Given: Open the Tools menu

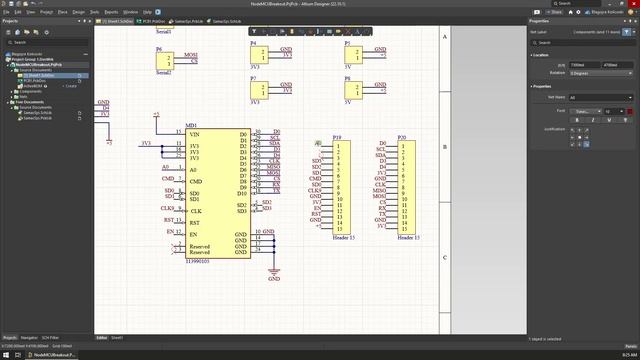Looking at the screenshot, I should pyautogui.click(x=94, y=12).
